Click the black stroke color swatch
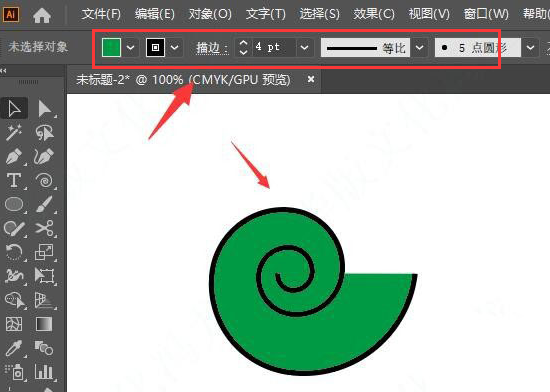The image size is (550, 392). point(155,47)
